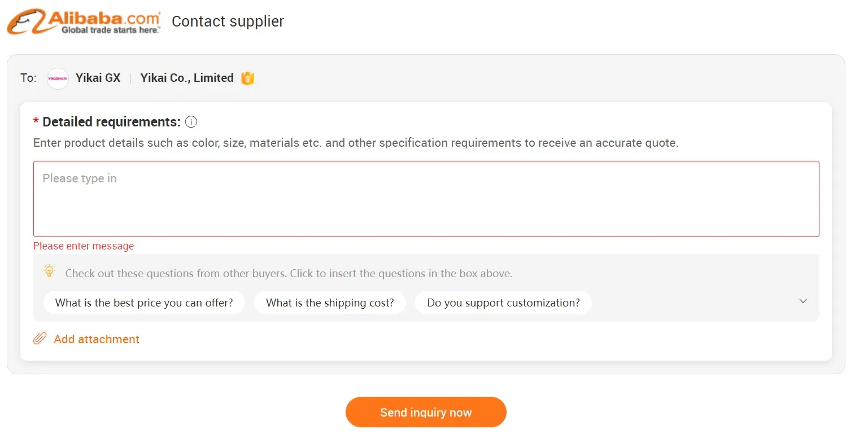Click the "Check out these questions" hint text
This screenshot has height=438, width=868.
pos(289,274)
